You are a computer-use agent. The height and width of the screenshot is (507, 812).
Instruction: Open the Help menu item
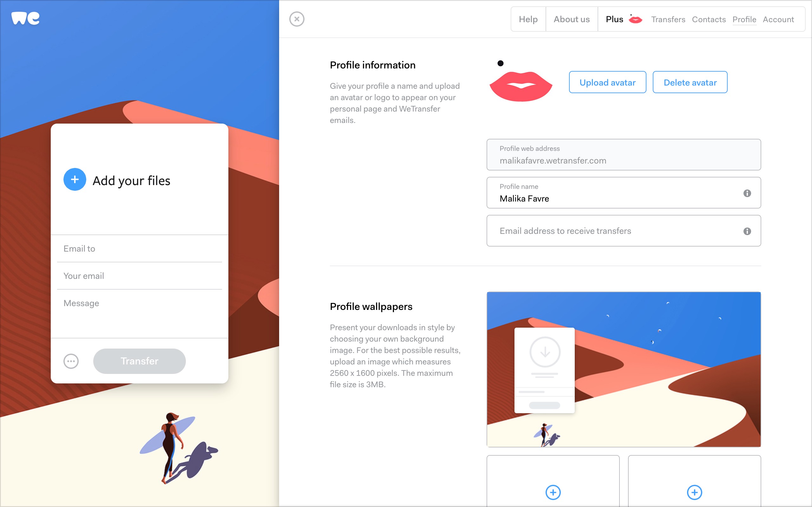coord(528,19)
